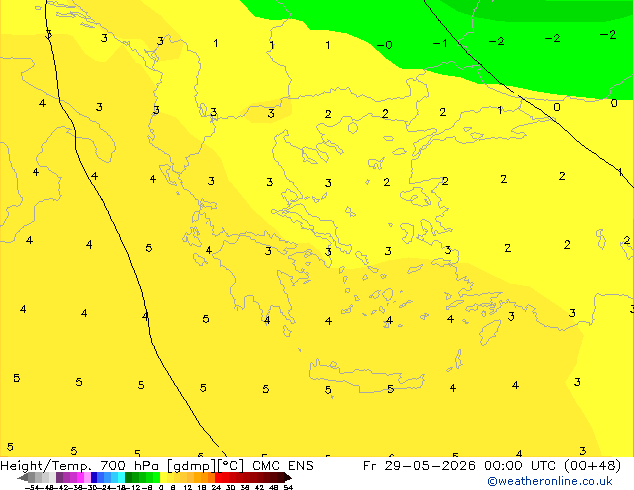The width and height of the screenshot is (634, 490).
Task: Click the final 54 legend scale label
Action: [x=288, y=487]
